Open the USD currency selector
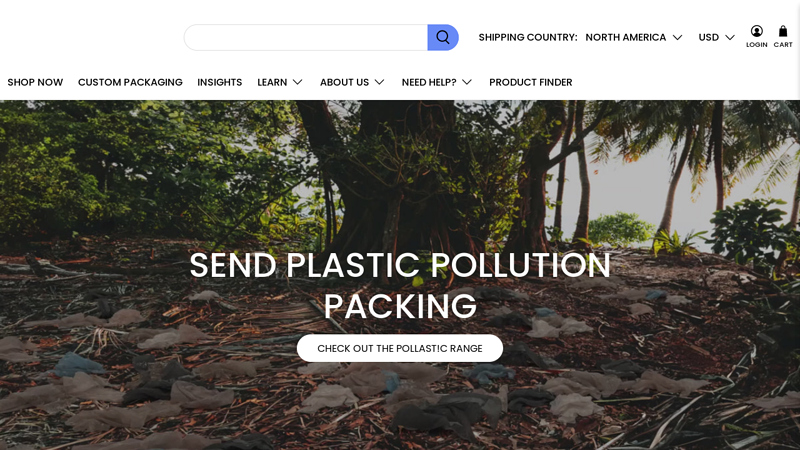This screenshot has width=800, height=450. [x=716, y=37]
